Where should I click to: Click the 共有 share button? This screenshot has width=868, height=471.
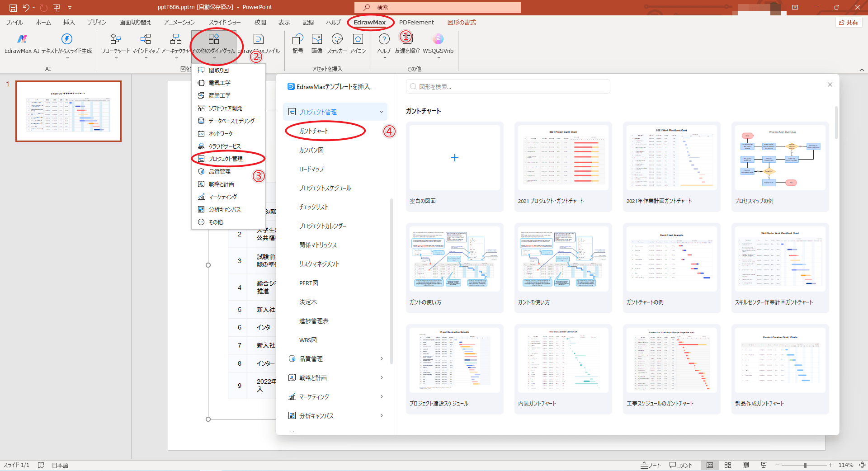(849, 22)
